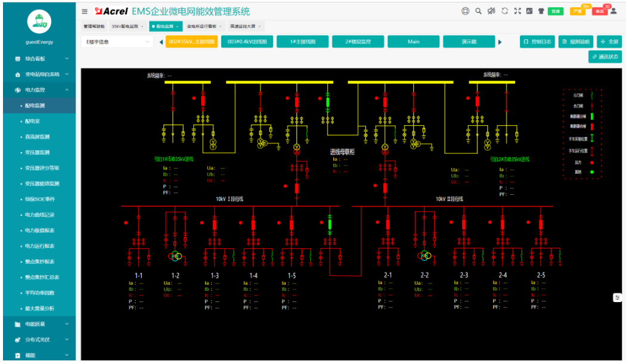Click the 分布式光伏 sidebar icon

click(17, 340)
